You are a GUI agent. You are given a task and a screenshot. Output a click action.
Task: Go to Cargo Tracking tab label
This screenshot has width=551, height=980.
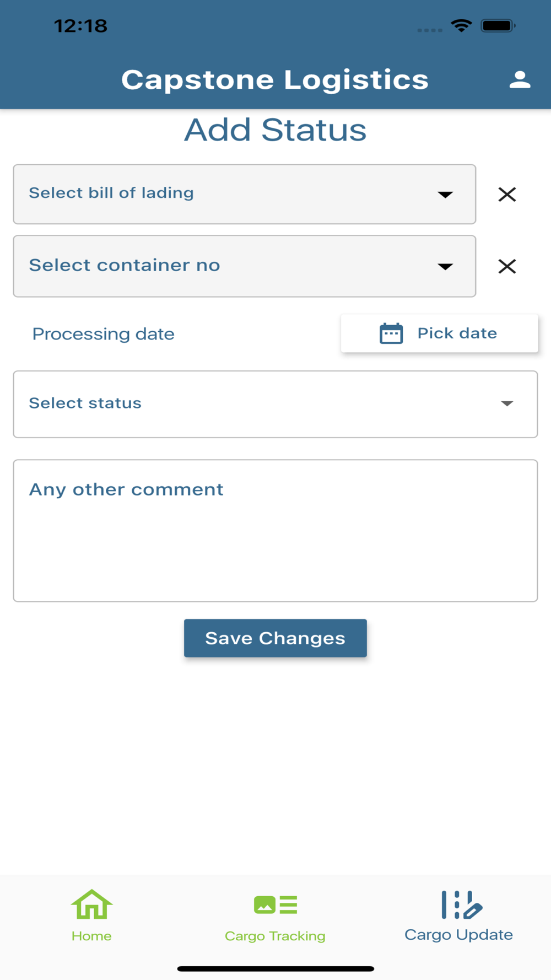coord(275,936)
